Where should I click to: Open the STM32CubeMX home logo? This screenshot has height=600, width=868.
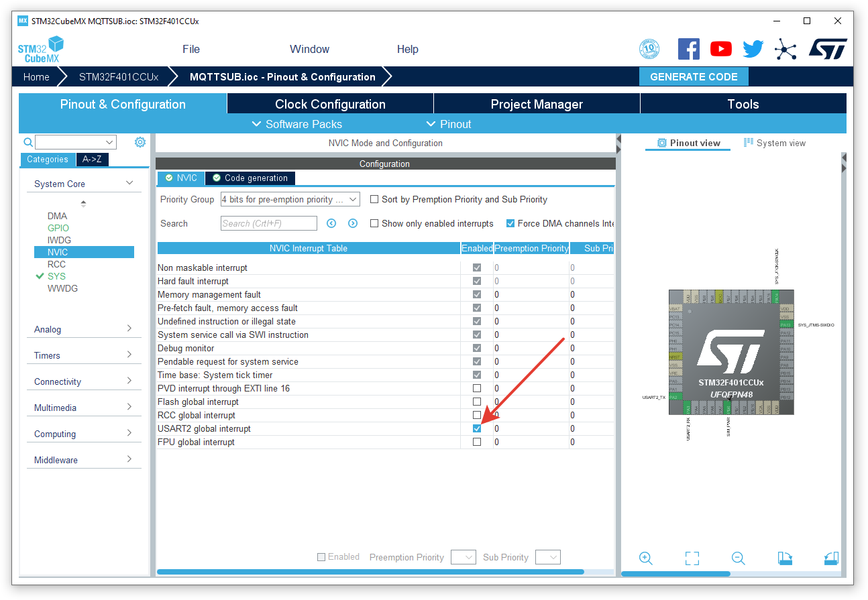coord(40,50)
